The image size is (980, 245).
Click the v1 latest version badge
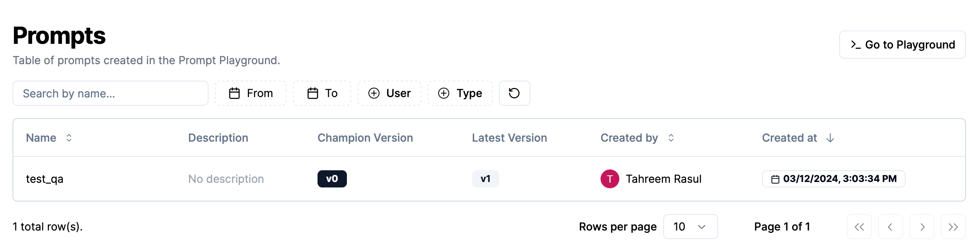click(485, 179)
